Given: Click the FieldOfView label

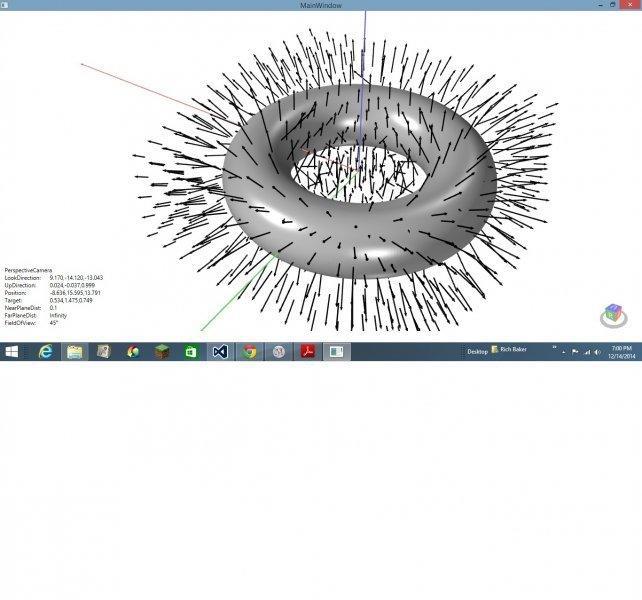Looking at the screenshot, I should coord(20,323).
